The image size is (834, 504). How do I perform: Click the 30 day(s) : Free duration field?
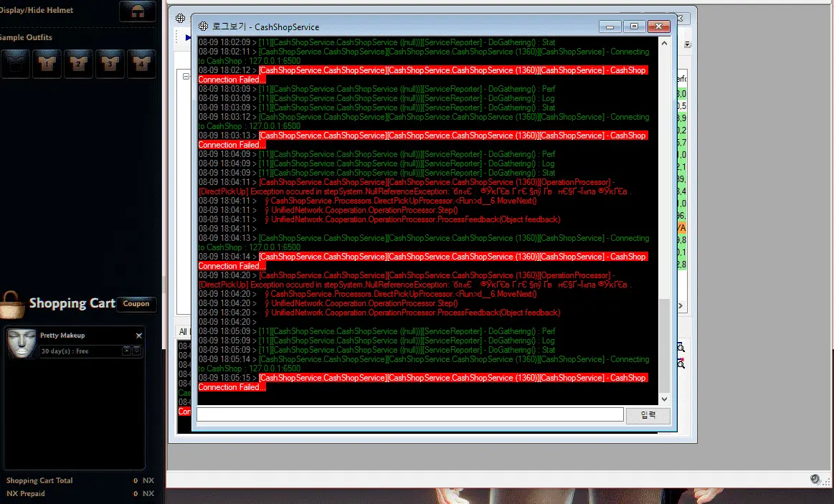[80, 351]
